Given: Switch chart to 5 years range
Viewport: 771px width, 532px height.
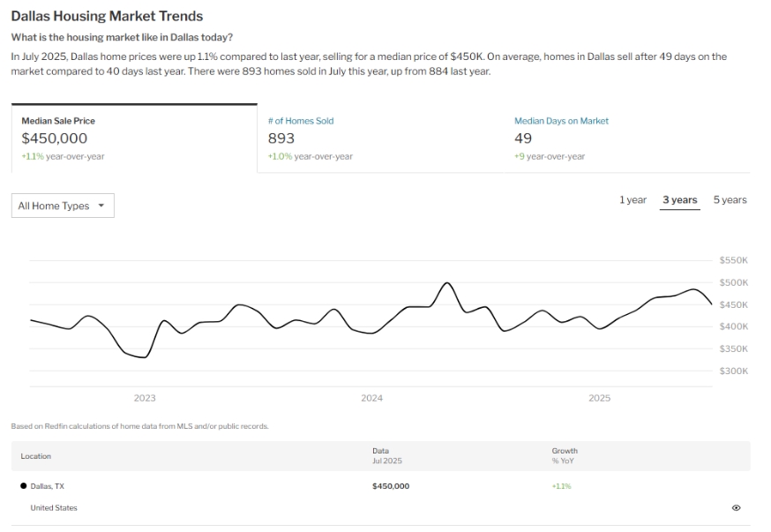Looking at the screenshot, I should pos(730,200).
